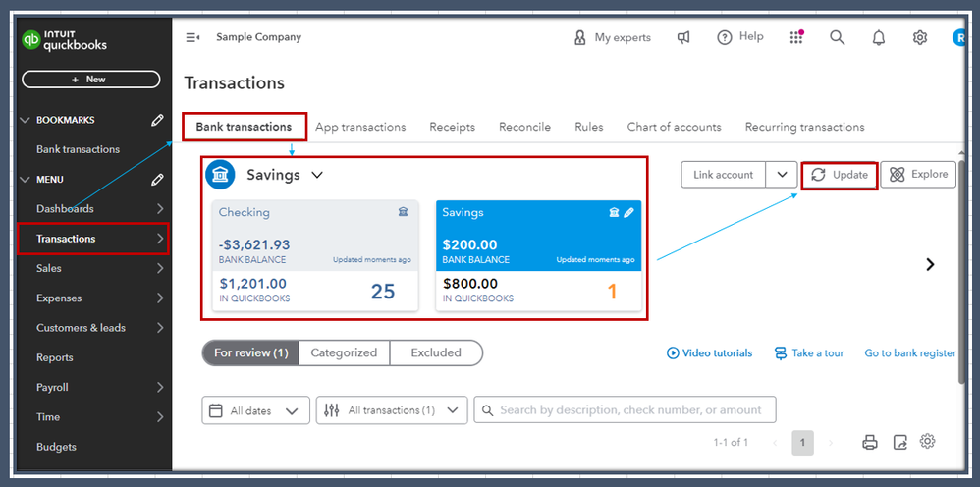Open My experts

[612, 38]
